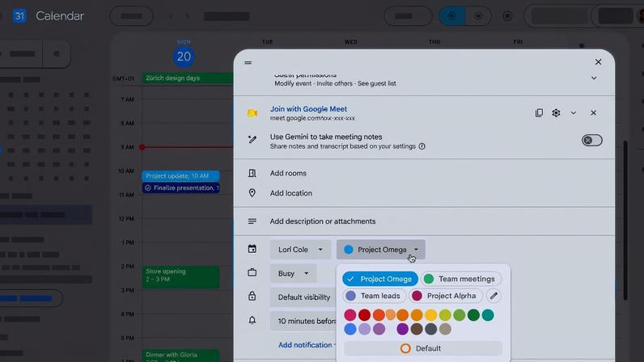Pick the brown color swatch
Image resolution: width=644 pixels, height=362 pixels.
pos(417,329)
